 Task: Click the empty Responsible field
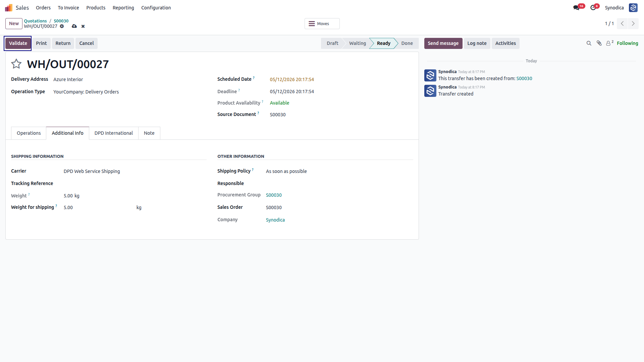[x=339, y=183]
